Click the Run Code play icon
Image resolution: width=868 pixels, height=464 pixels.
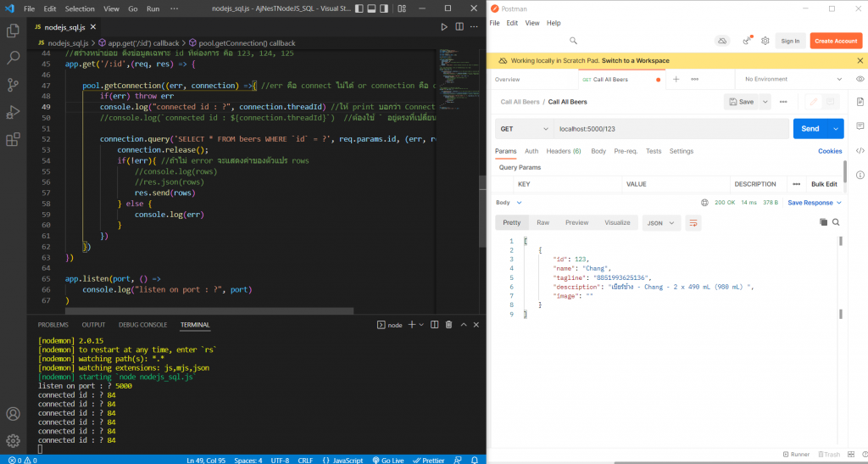point(444,27)
